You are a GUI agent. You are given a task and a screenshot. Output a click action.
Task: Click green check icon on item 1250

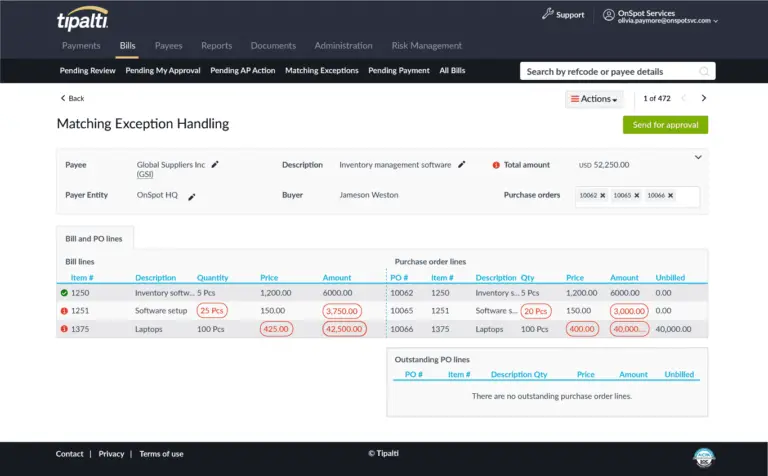pos(64,293)
